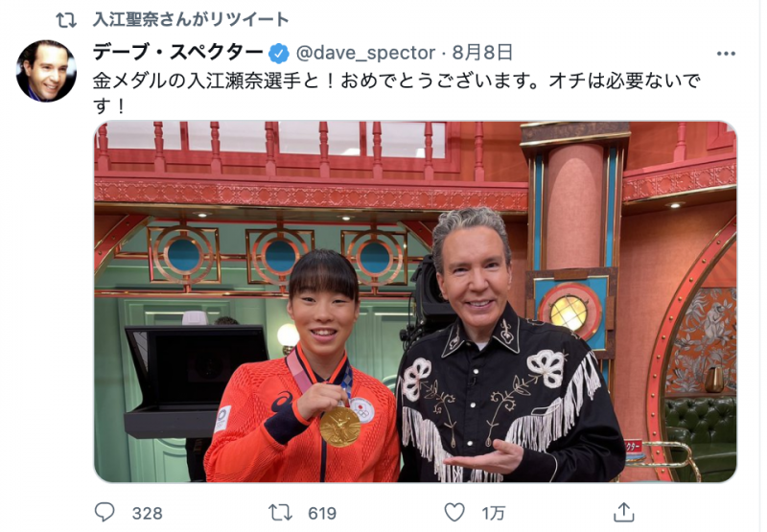This screenshot has width=767, height=532.
Task: Click the 328 reply count
Action: 147,514
